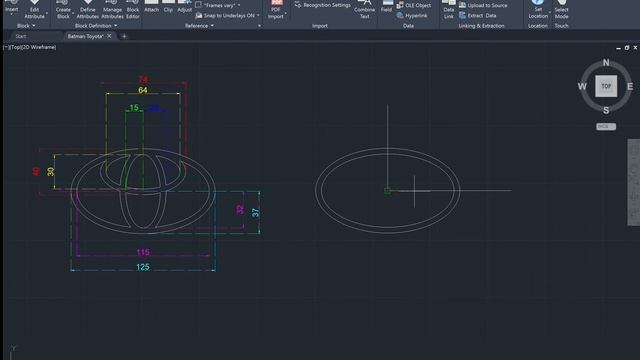Click the Adjust reference tool
Viewport: 640px width, 360px height.
[x=184, y=7]
